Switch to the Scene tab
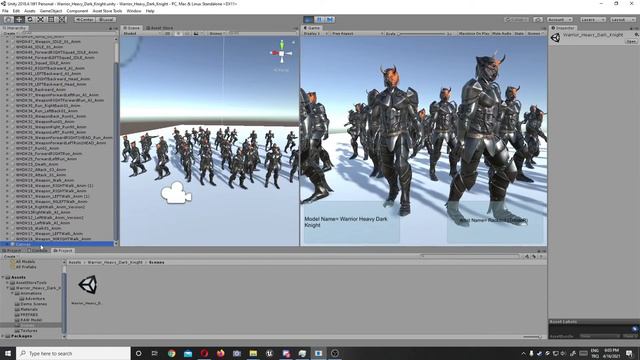This screenshot has width=640, height=360. (131, 28)
